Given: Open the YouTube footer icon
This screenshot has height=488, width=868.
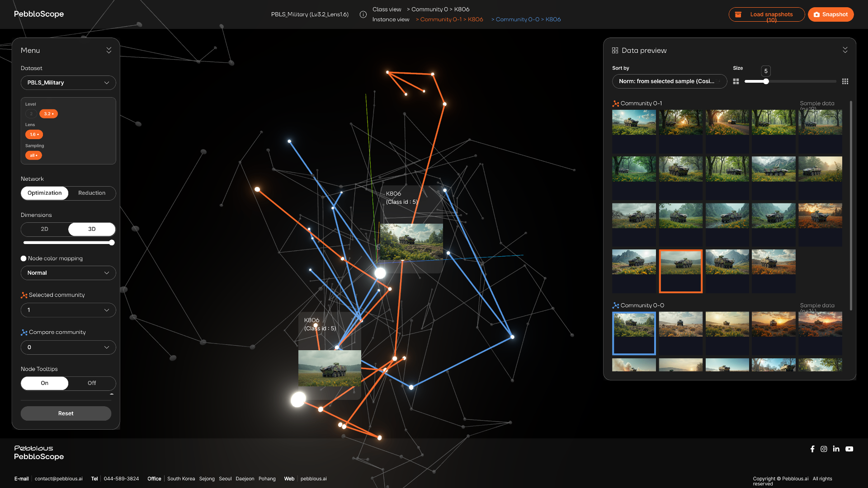Looking at the screenshot, I should coord(849,449).
